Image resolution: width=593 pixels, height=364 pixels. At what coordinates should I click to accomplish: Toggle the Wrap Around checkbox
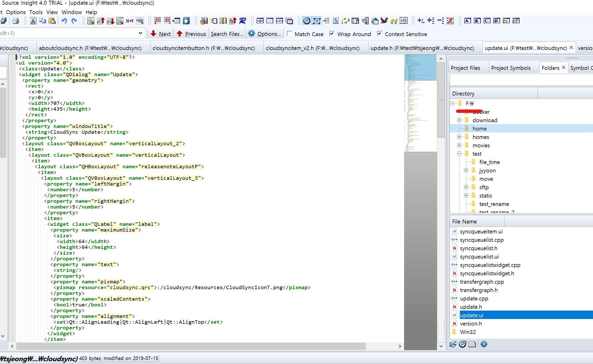click(332, 34)
